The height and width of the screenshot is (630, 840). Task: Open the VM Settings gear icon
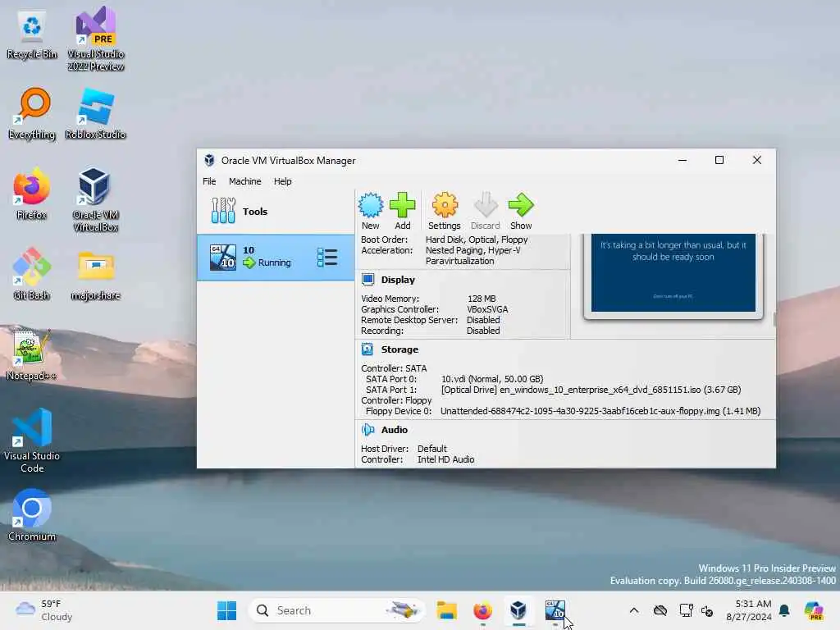point(445,206)
